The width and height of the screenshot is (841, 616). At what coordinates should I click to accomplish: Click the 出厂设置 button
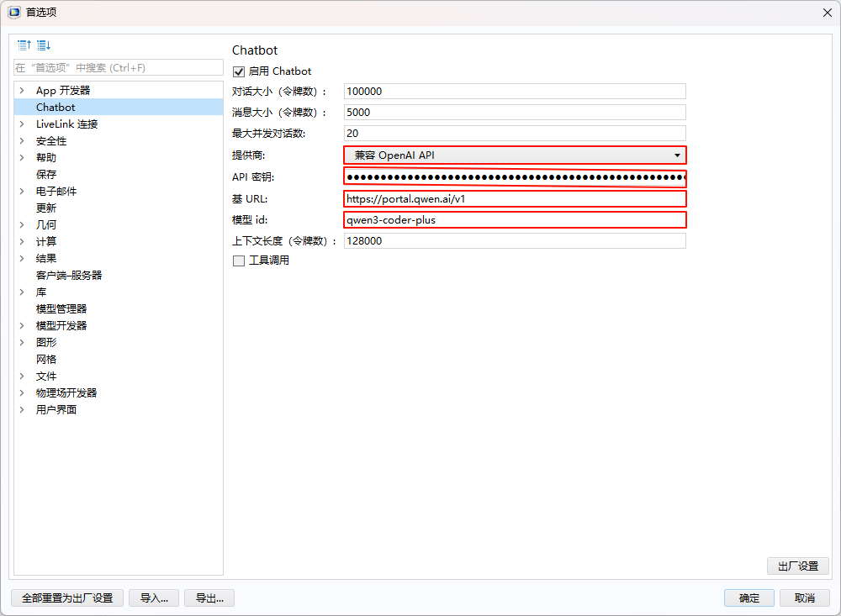[798, 566]
